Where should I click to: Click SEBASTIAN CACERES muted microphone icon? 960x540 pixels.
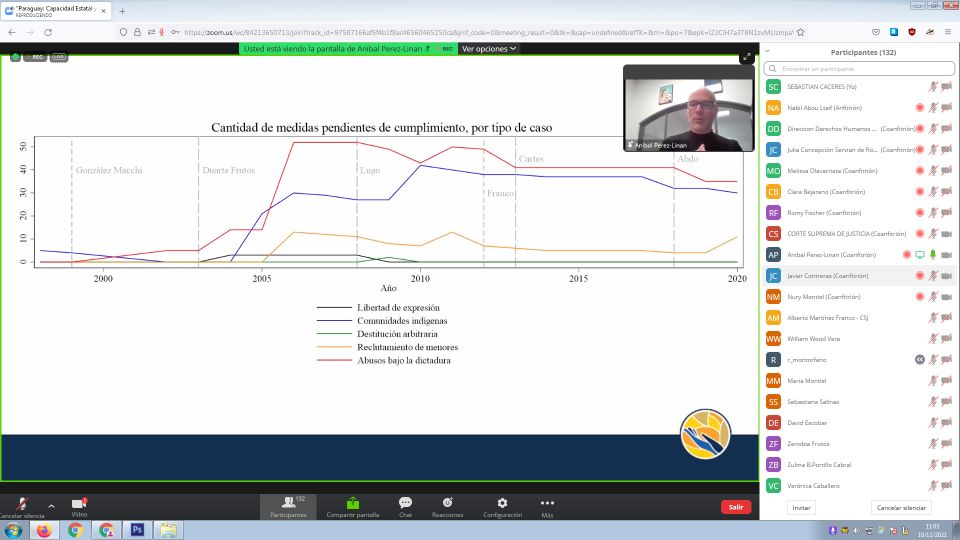[933, 87]
